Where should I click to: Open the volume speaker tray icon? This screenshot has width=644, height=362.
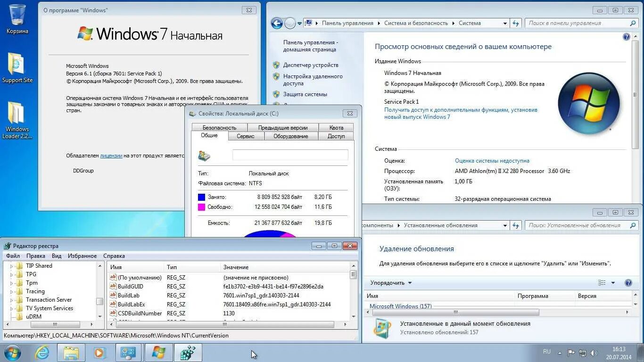click(x=594, y=353)
